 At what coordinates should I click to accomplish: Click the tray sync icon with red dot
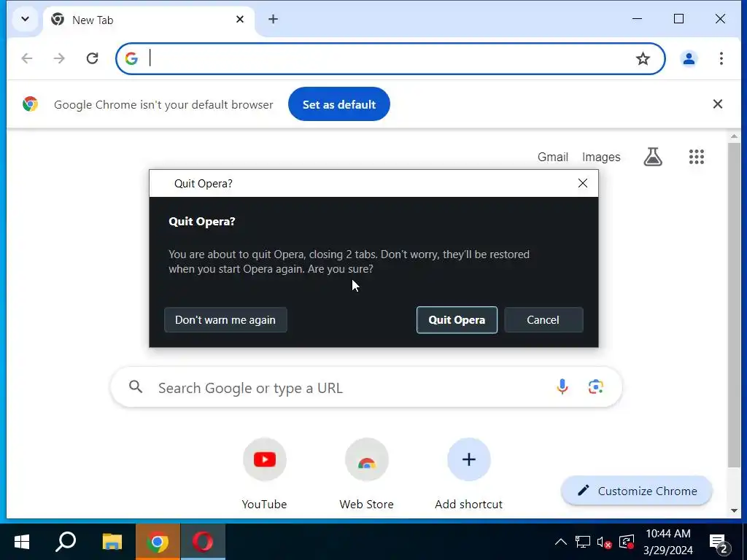coord(626,542)
